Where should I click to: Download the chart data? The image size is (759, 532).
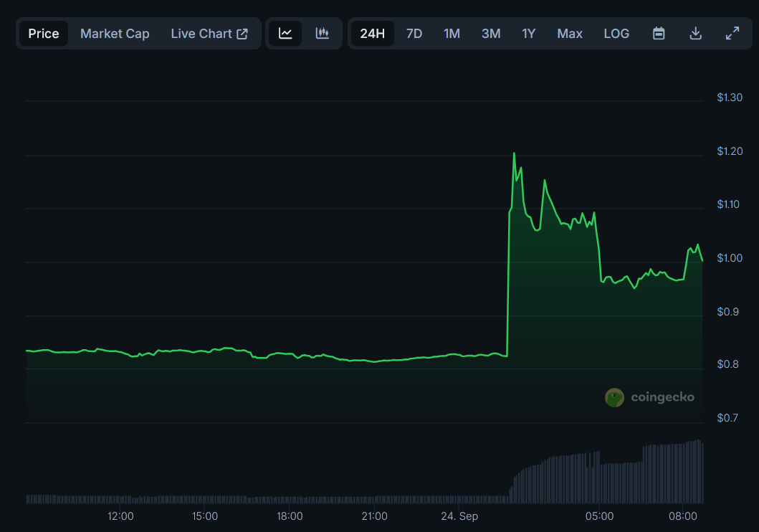tap(695, 34)
